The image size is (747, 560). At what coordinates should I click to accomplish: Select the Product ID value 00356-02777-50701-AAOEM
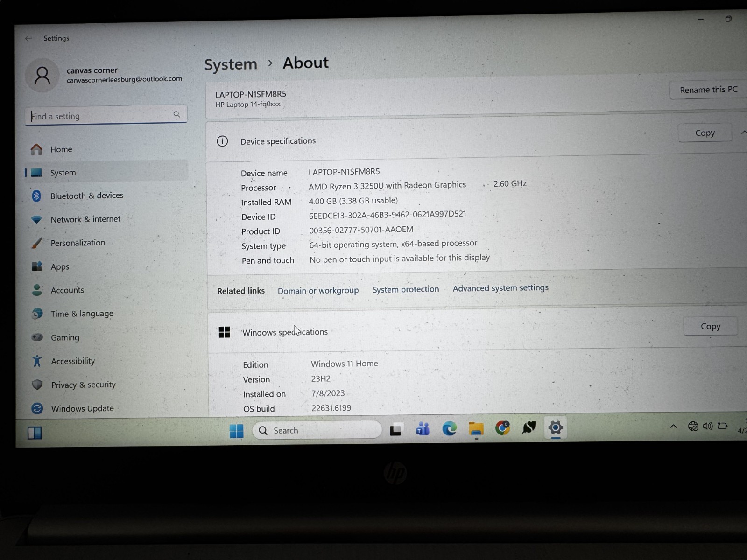[361, 230]
